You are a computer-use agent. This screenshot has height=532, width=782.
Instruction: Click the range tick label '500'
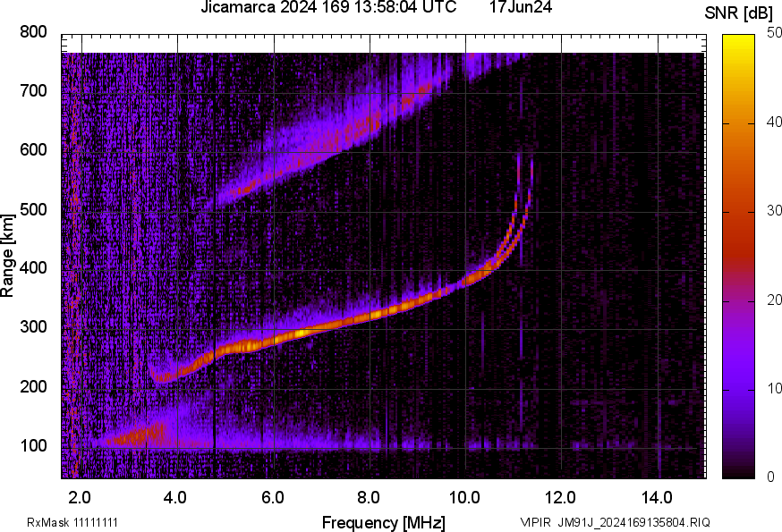pos(33,209)
